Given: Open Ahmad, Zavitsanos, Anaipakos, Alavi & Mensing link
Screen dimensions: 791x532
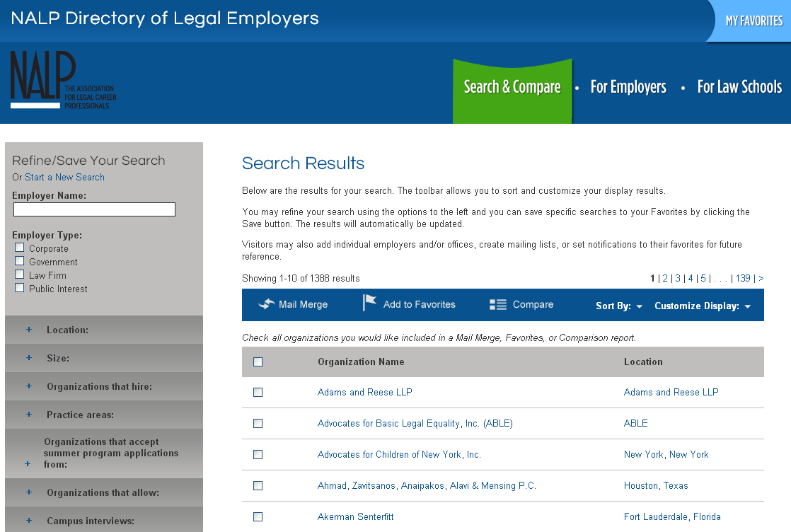Looking at the screenshot, I should click(427, 486).
